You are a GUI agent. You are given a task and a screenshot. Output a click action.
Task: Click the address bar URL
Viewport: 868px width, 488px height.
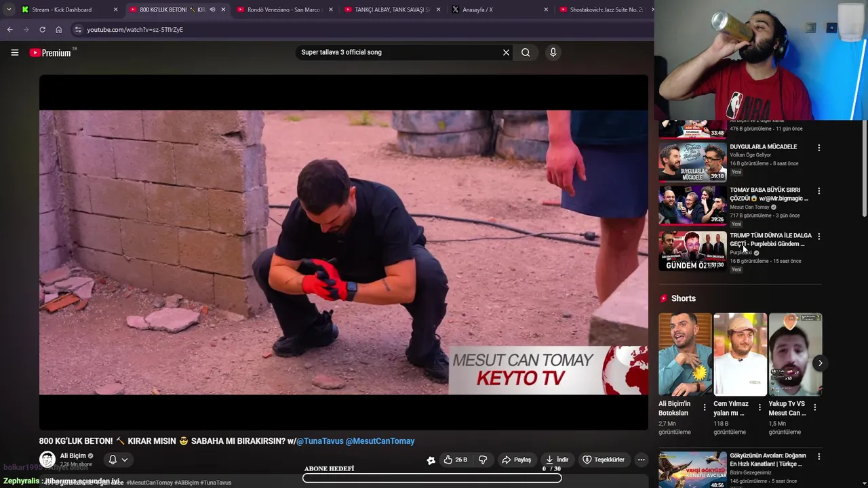pyautogui.click(x=135, y=30)
